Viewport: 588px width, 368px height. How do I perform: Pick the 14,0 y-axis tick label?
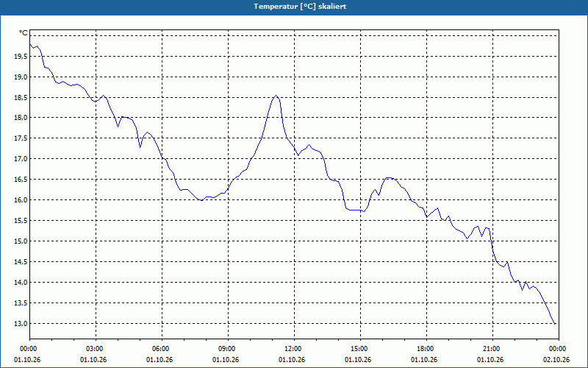click(21, 282)
